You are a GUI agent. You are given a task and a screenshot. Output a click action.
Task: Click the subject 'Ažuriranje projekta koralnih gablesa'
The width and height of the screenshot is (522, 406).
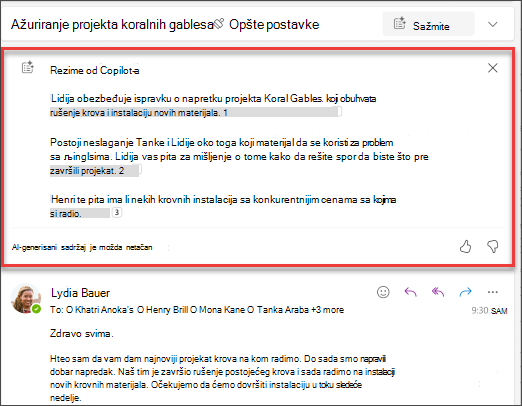point(112,24)
